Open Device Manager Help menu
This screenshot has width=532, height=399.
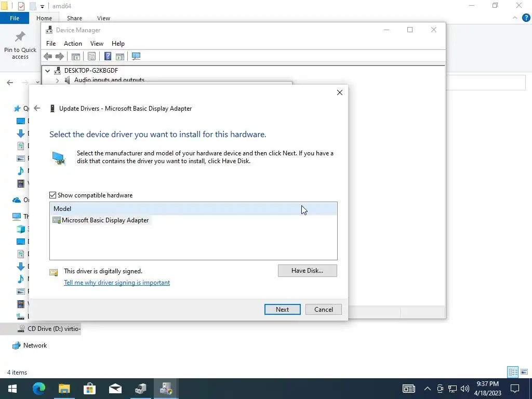(118, 44)
